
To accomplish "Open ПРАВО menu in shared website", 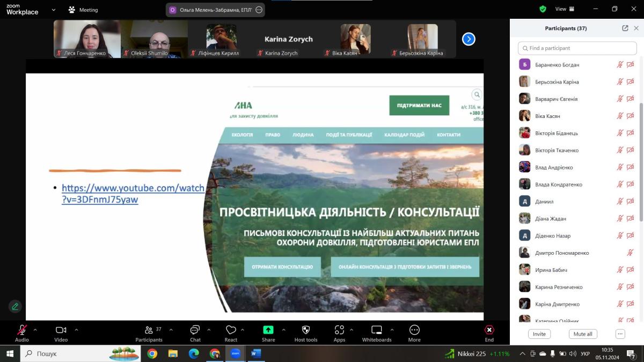I will [x=273, y=135].
